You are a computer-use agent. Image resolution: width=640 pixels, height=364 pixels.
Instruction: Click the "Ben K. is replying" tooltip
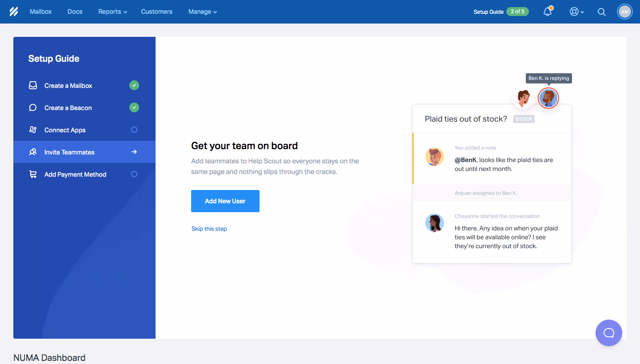point(549,78)
